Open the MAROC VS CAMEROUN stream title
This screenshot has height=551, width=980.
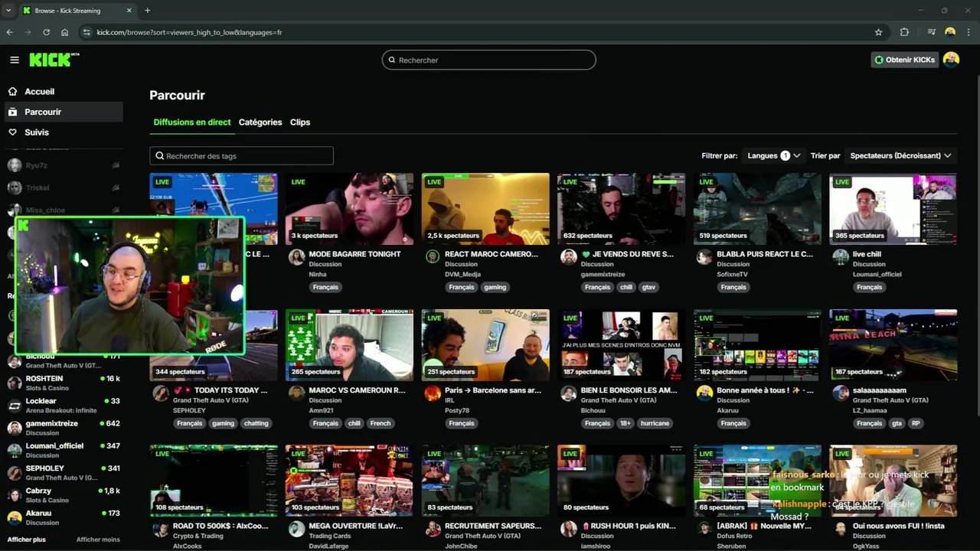(357, 390)
